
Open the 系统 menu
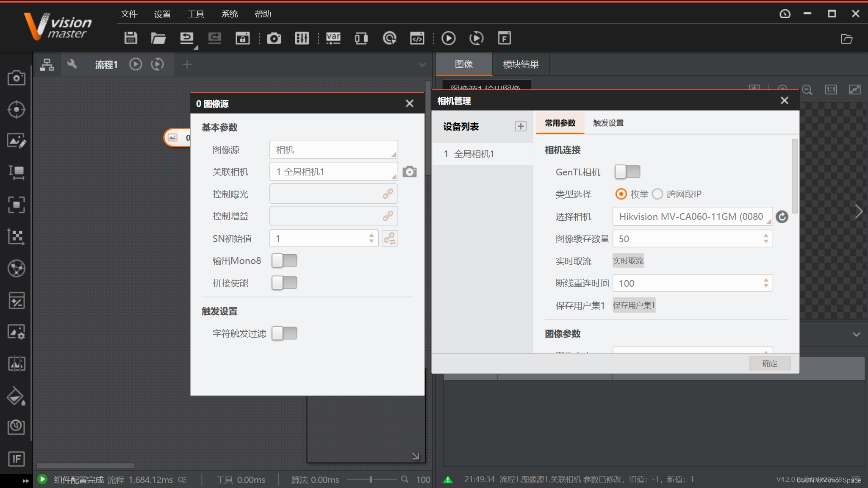tap(229, 14)
